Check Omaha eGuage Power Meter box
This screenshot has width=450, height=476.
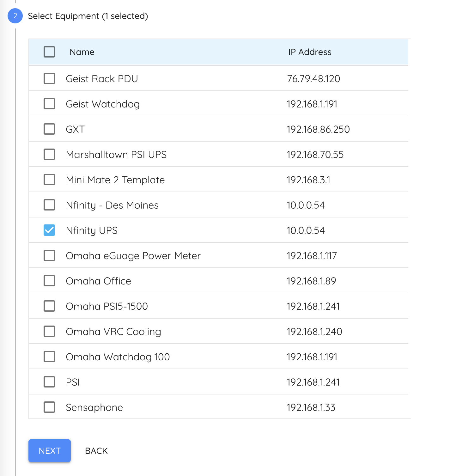[49, 255]
